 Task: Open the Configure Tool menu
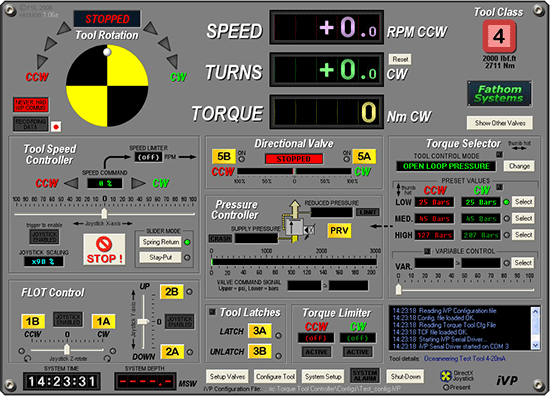click(x=275, y=377)
